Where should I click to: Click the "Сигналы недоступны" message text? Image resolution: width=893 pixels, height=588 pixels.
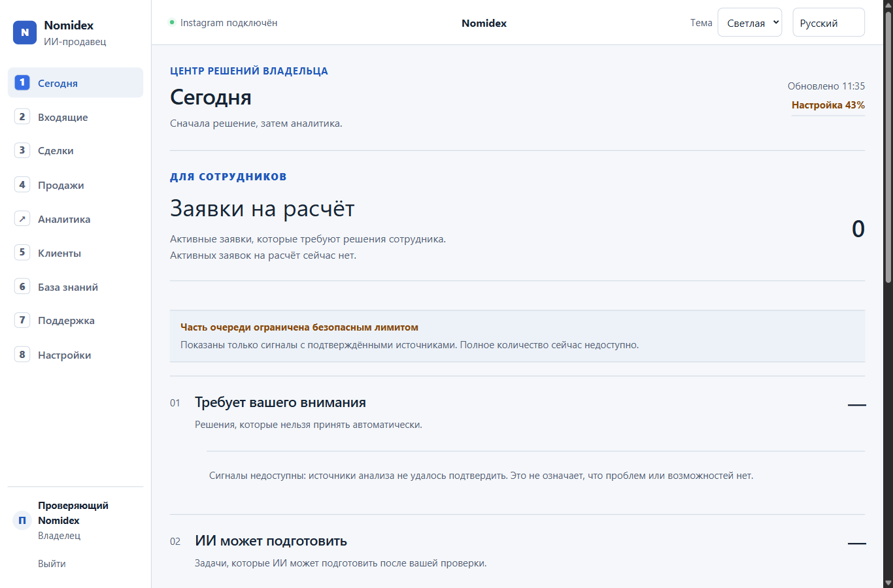pyautogui.click(x=481, y=476)
